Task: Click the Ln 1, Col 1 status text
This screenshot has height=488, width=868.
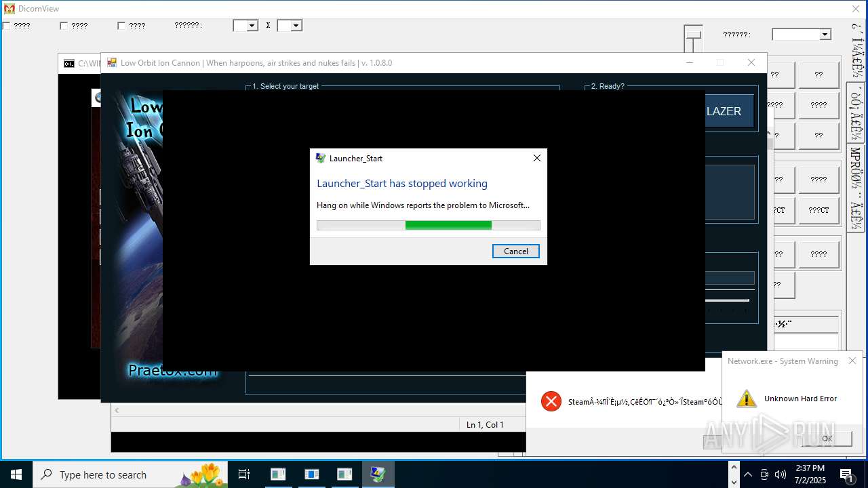Action: [485, 424]
